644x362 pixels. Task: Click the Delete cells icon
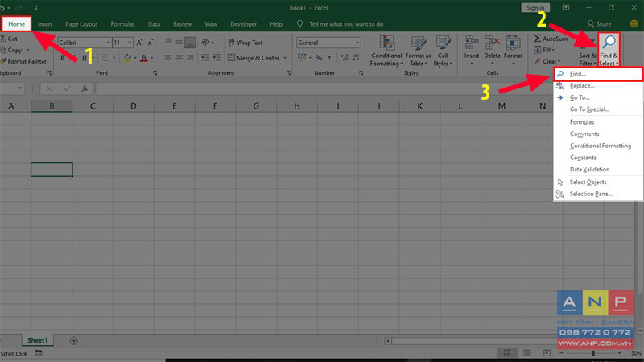pos(492,43)
